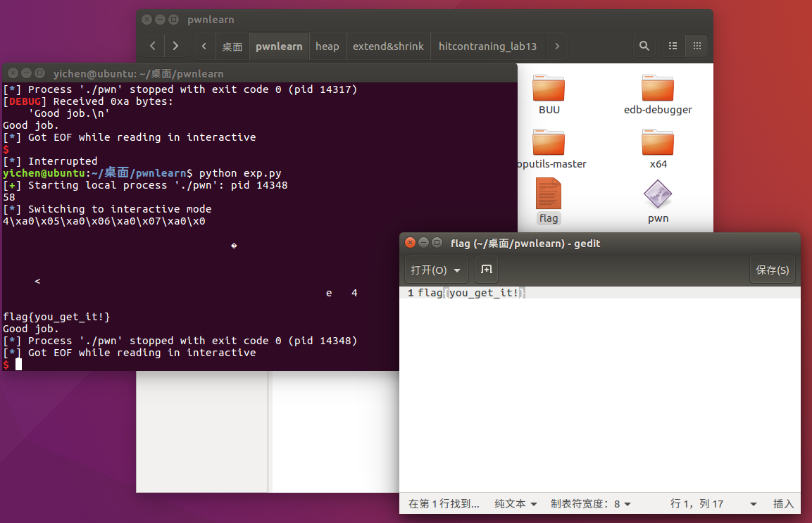
Task: Click terminal title yichen@ubuntu
Action: [138, 73]
